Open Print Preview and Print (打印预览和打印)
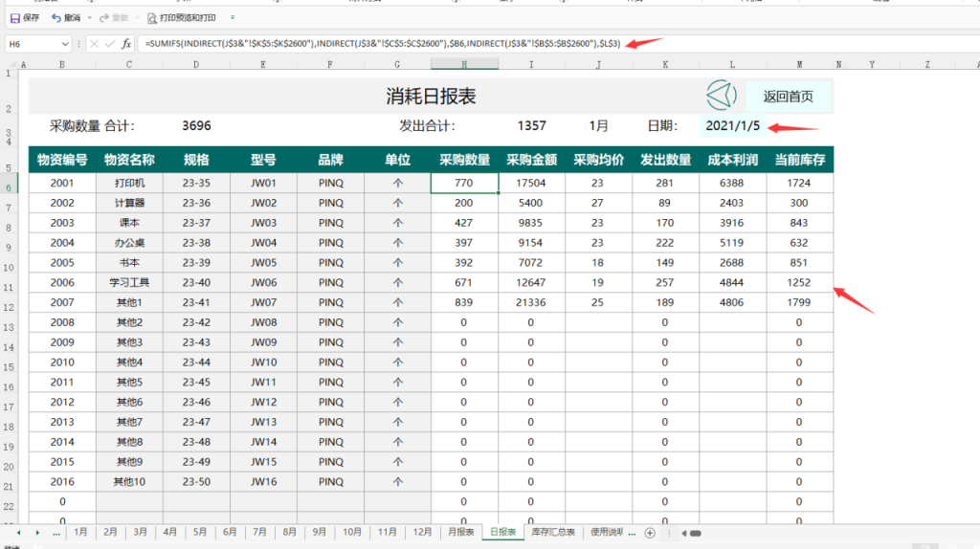 (181, 18)
